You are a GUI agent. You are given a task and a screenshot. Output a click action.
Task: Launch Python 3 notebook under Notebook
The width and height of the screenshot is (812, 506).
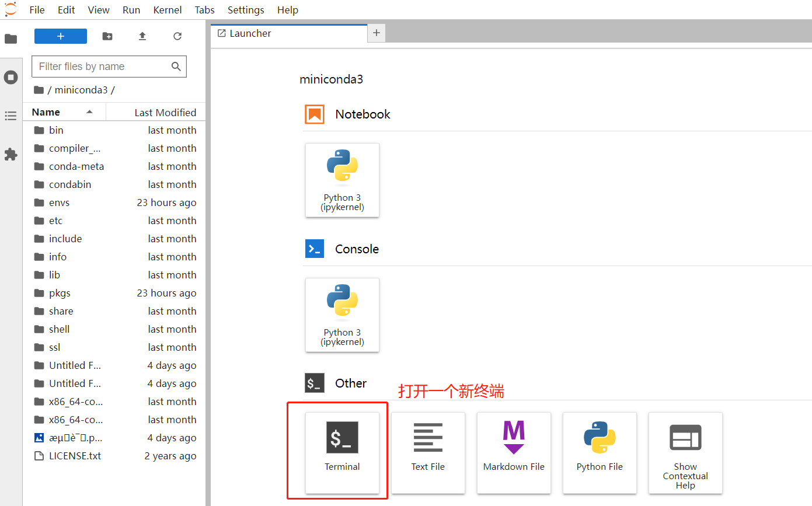click(342, 180)
